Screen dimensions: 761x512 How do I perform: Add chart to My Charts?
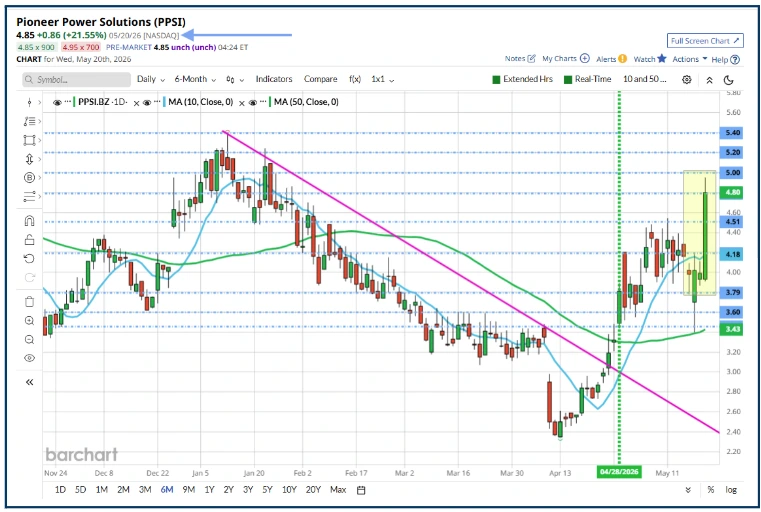pos(565,59)
